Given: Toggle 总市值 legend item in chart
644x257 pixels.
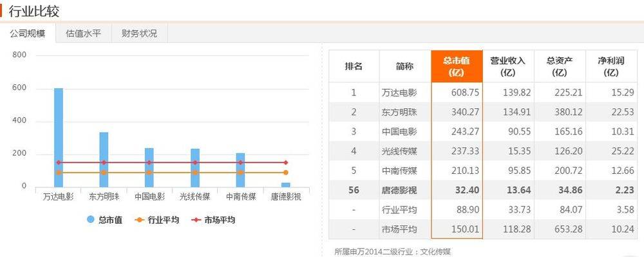Looking at the screenshot, I should (x=105, y=220).
